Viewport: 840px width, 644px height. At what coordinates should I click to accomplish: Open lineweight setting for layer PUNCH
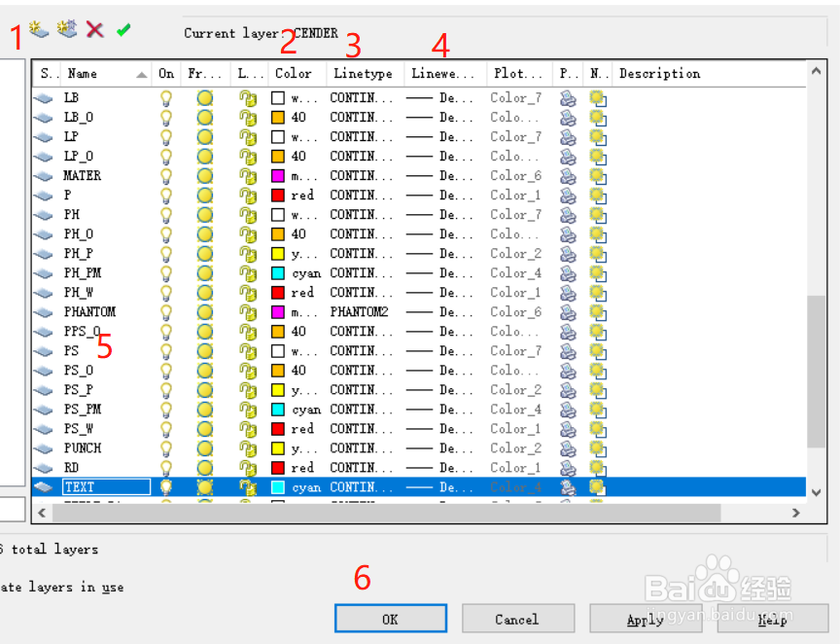tap(439, 448)
